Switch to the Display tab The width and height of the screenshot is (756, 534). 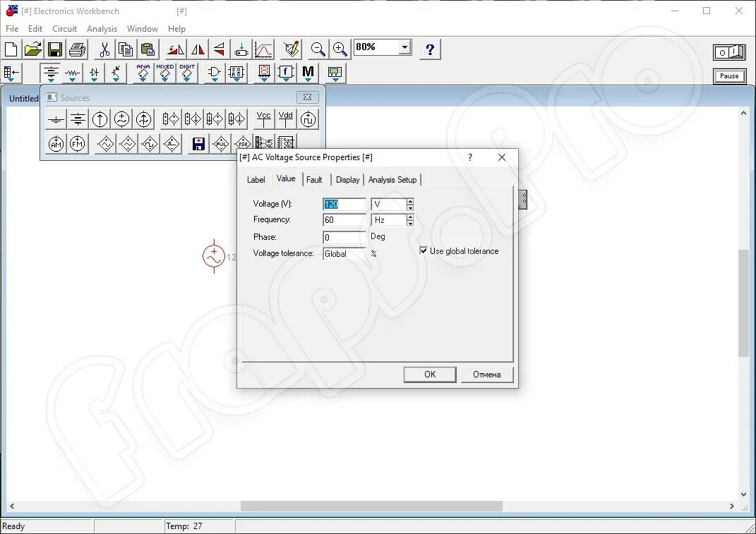click(347, 180)
